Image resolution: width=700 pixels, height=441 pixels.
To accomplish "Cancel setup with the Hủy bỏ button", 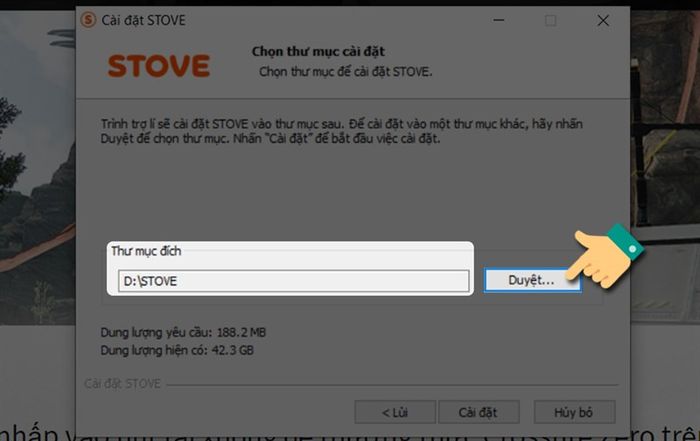I will (x=574, y=412).
